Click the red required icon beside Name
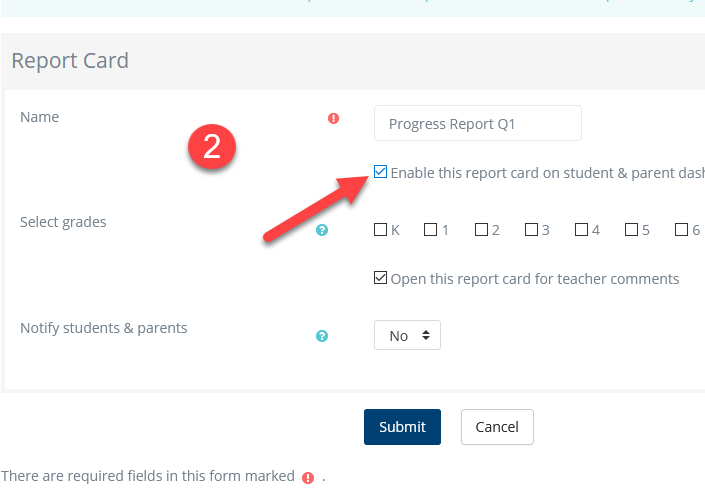Screen dimensions: 705x493 click(334, 118)
